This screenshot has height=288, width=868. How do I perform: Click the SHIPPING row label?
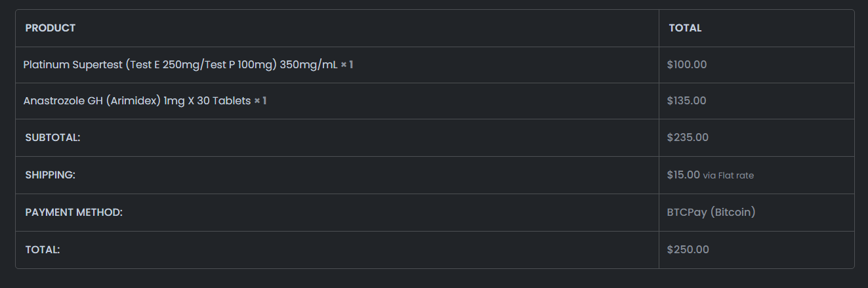(51, 175)
